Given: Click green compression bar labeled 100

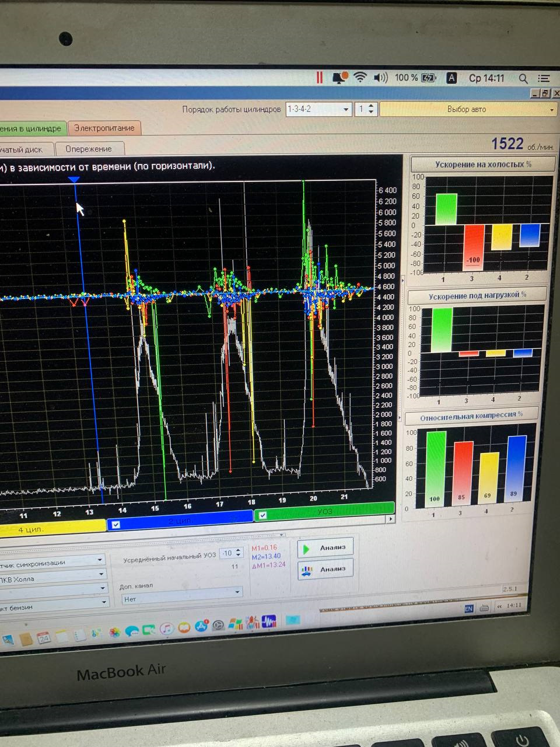Looking at the screenshot, I should (436, 468).
